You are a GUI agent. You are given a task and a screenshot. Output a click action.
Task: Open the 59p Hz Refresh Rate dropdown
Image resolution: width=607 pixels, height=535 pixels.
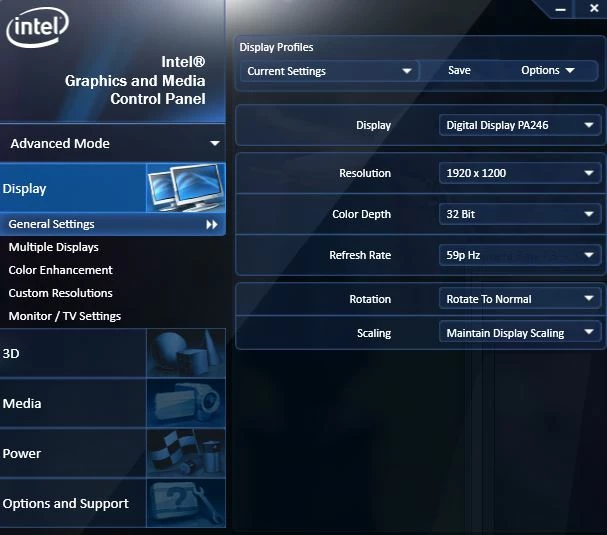coord(520,255)
